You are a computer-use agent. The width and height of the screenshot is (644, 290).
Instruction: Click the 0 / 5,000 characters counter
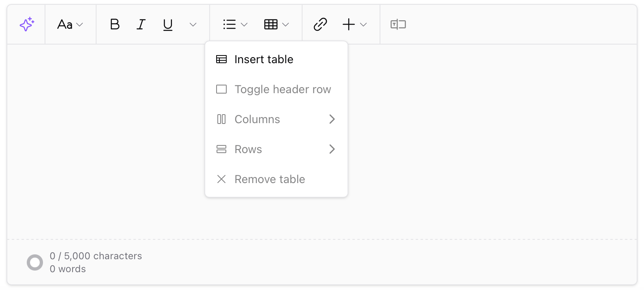pyautogui.click(x=96, y=256)
